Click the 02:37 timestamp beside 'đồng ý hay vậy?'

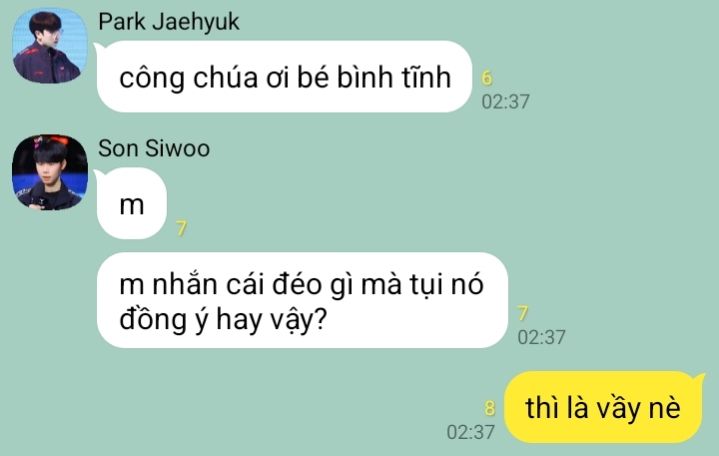tap(541, 338)
